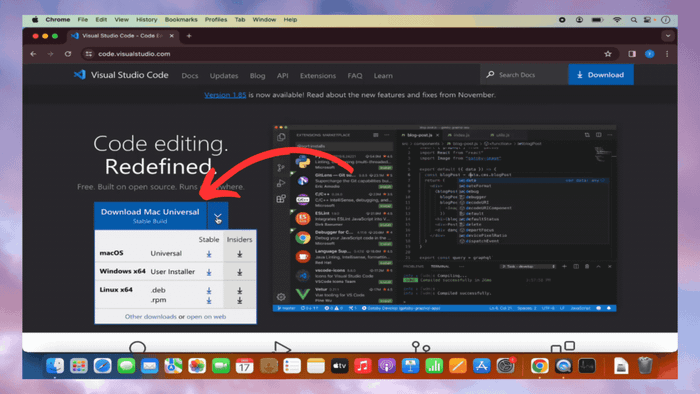Open Tab menu
This screenshot has width=700, height=394.
coord(240,20)
